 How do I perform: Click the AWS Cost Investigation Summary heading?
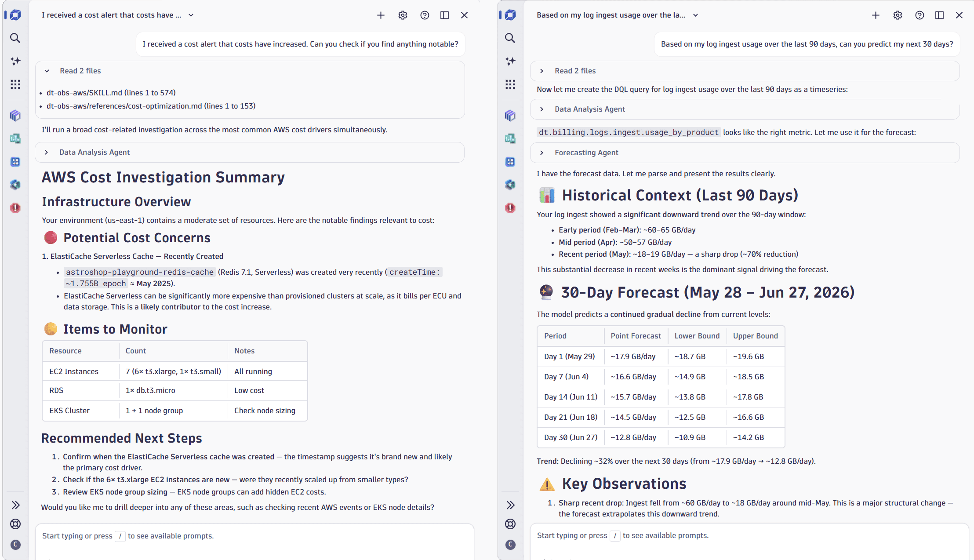click(163, 177)
